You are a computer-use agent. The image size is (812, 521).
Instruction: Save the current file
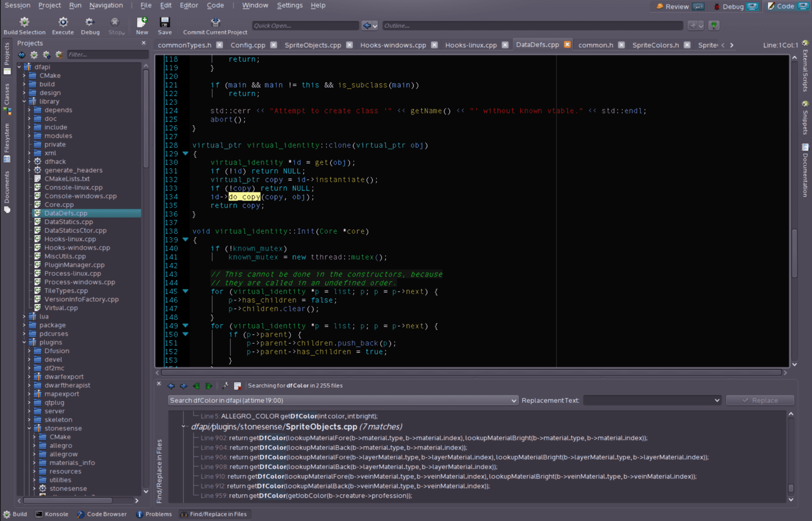click(165, 24)
